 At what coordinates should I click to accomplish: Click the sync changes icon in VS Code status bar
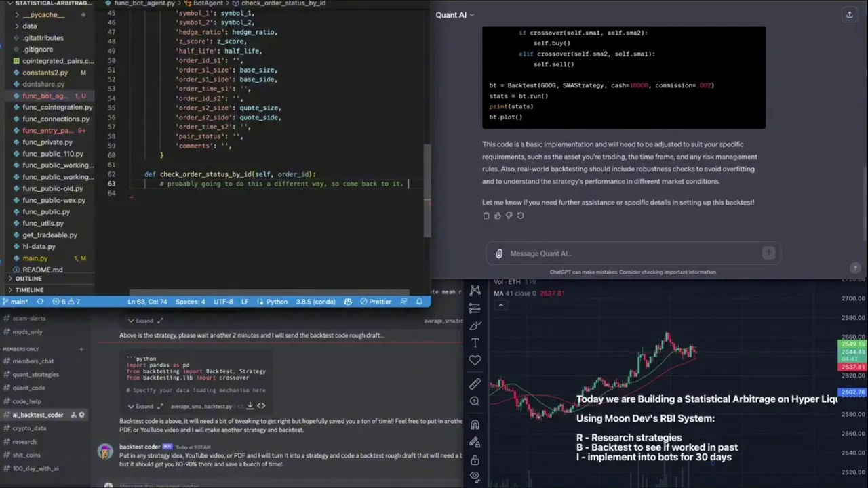pos(40,302)
